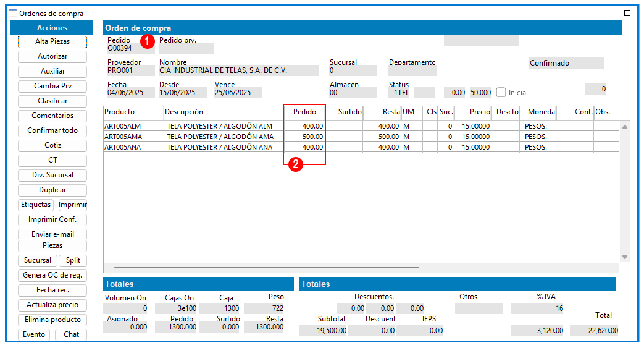Click the Confirmado field
The width and height of the screenshot is (644, 348).
tap(566, 63)
